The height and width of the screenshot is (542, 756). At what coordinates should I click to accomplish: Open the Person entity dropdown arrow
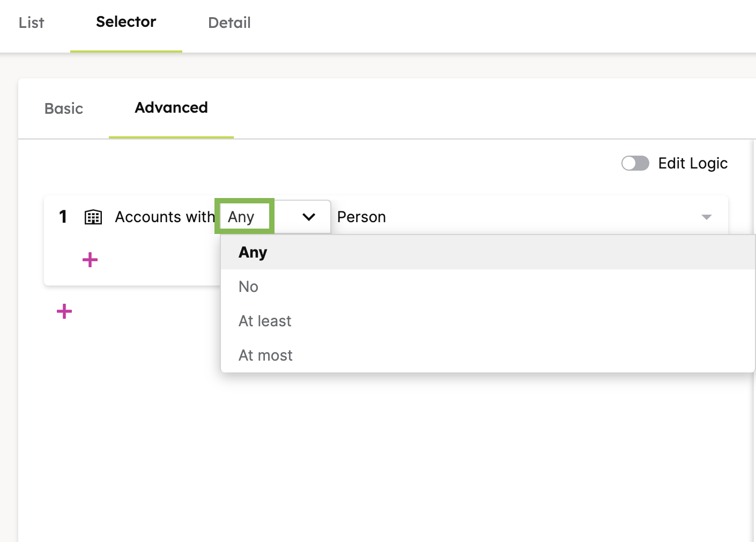click(706, 217)
